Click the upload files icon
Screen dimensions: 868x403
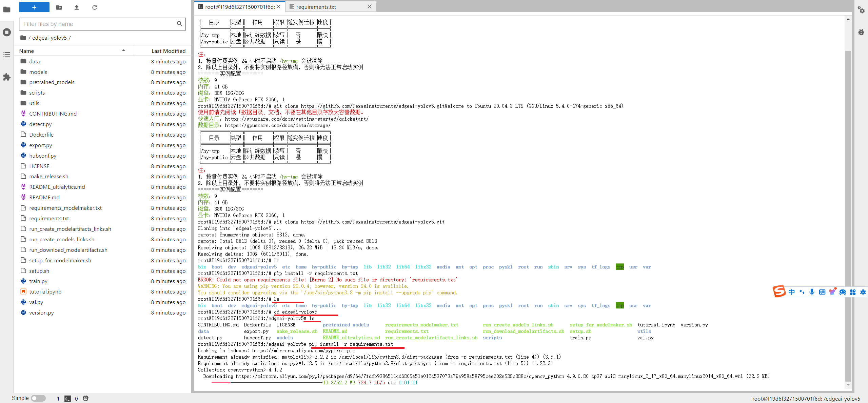(77, 7)
